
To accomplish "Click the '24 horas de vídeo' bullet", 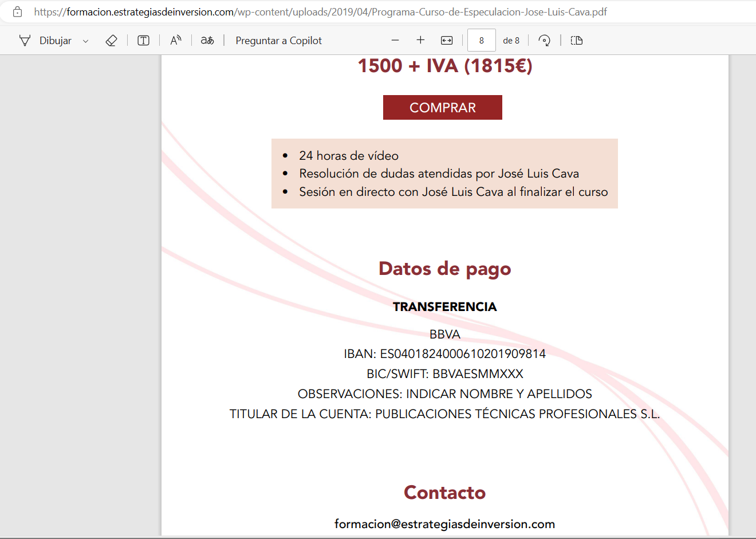I will click(349, 156).
